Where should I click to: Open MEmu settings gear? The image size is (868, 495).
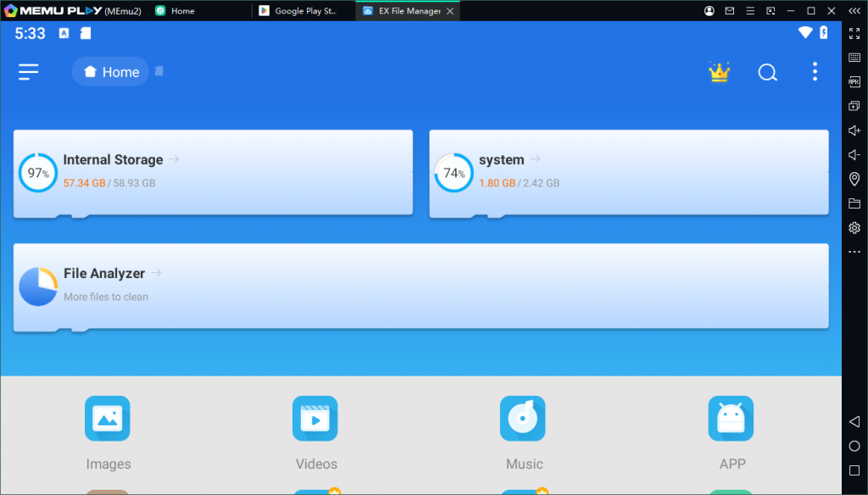[854, 227]
